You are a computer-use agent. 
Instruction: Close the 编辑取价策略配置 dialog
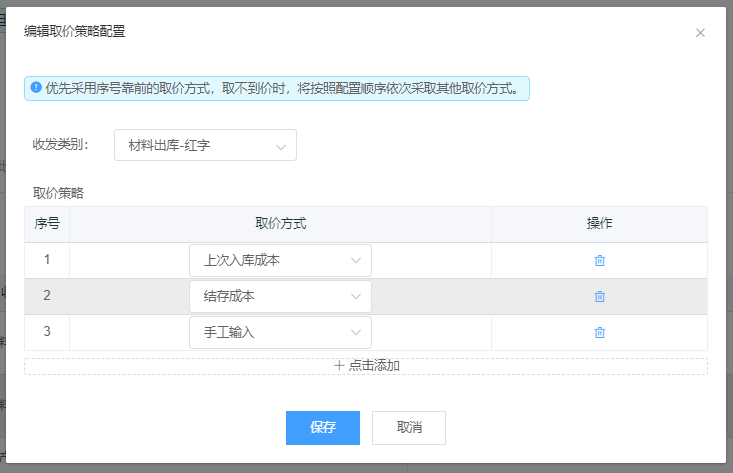(x=700, y=33)
